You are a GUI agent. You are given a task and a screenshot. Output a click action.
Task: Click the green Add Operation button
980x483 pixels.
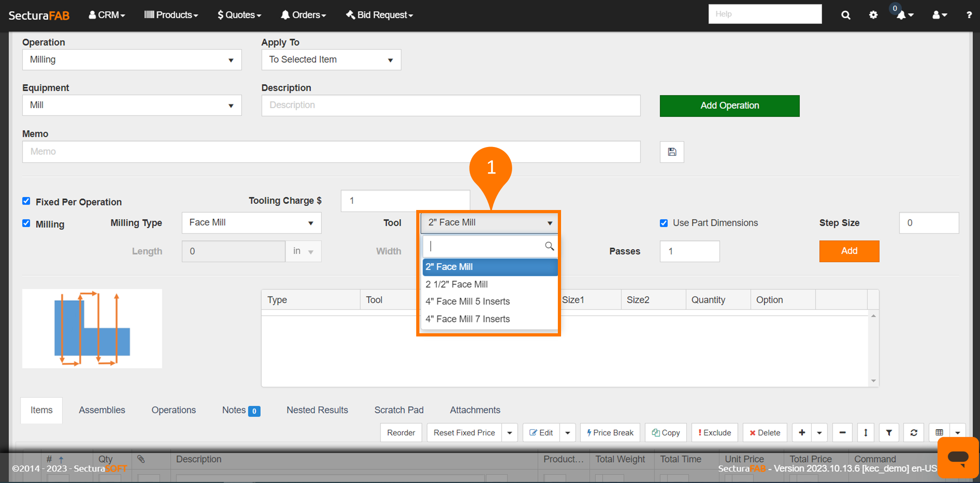tap(729, 106)
